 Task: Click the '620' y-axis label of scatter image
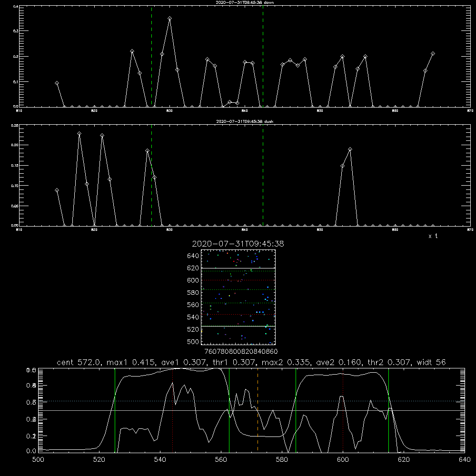[x=193, y=268]
